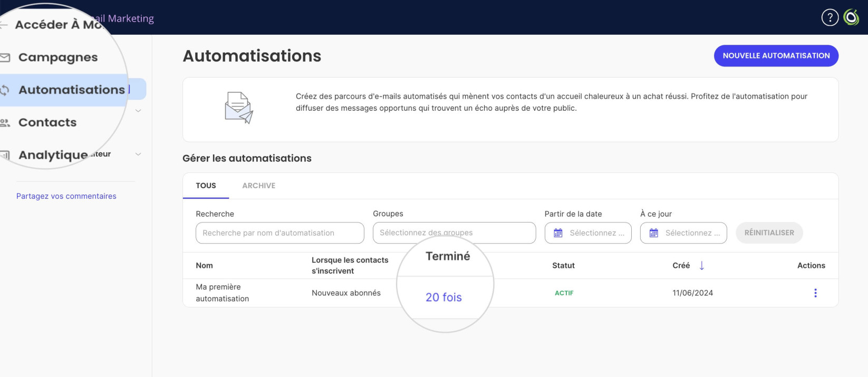Click calendar icon in Partir de la date
The width and height of the screenshot is (868, 377).
pyautogui.click(x=558, y=233)
